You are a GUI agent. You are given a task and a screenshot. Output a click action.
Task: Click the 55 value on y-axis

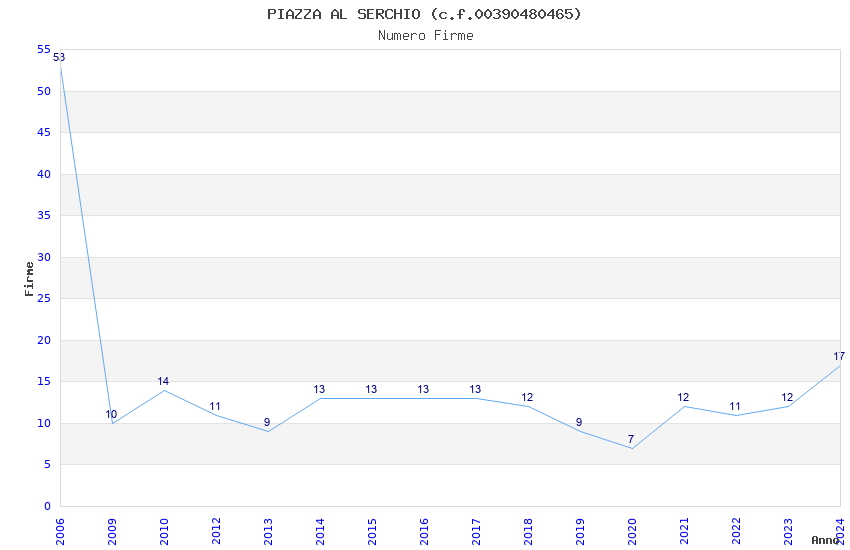pyautogui.click(x=44, y=49)
